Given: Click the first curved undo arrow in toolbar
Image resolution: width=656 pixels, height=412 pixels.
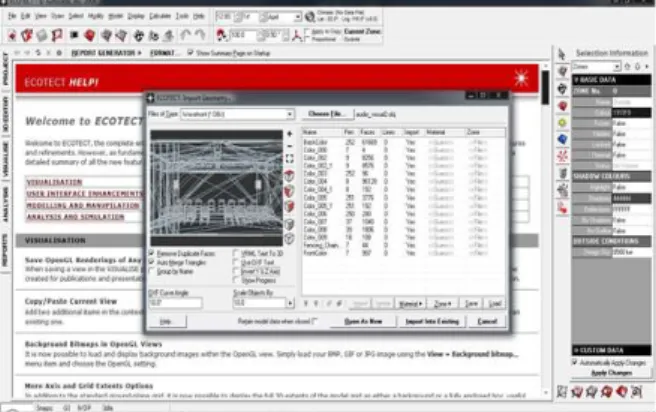Looking at the screenshot, I should [186, 35].
